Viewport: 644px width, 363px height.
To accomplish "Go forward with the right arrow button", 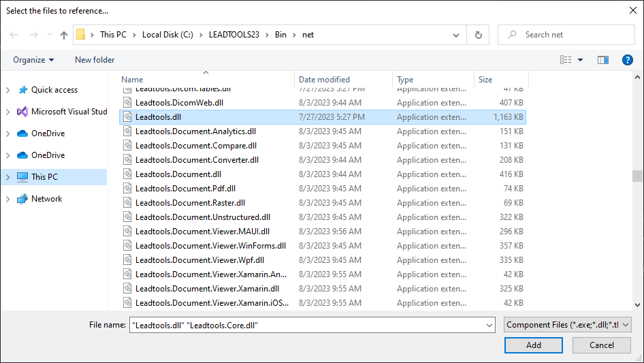I will [x=33, y=35].
